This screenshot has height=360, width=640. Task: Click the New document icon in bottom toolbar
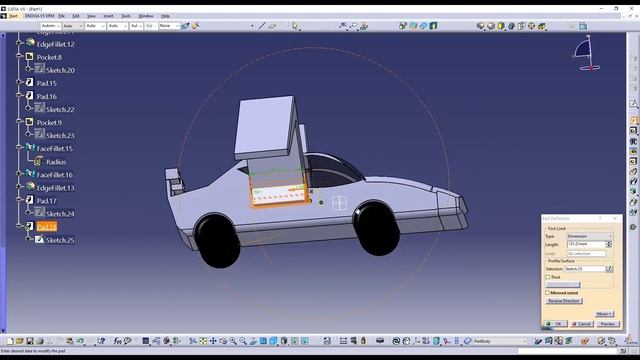10,341
